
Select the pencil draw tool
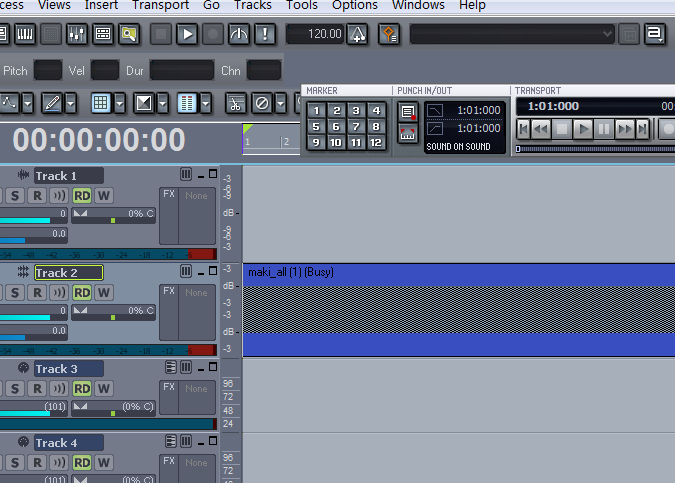pos(52,103)
